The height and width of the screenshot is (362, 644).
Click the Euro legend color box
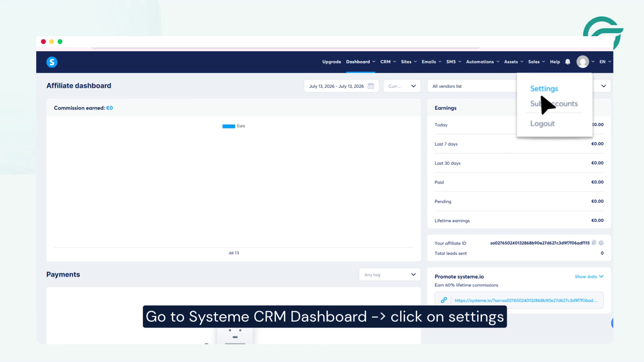(229, 126)
